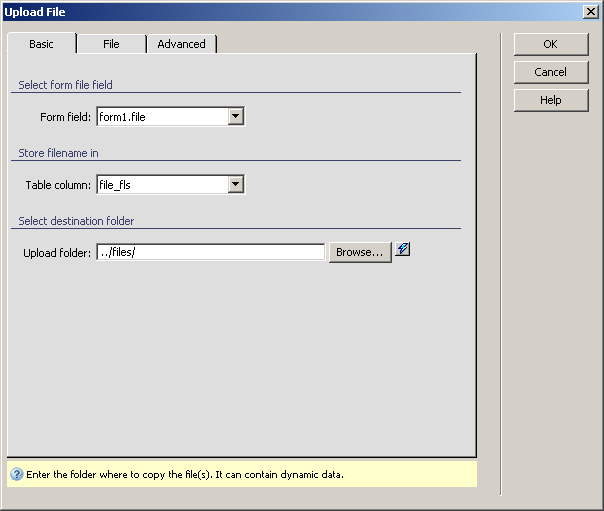
Task: Expand the Table column dropdown arrow
Action: click(236, 184)
